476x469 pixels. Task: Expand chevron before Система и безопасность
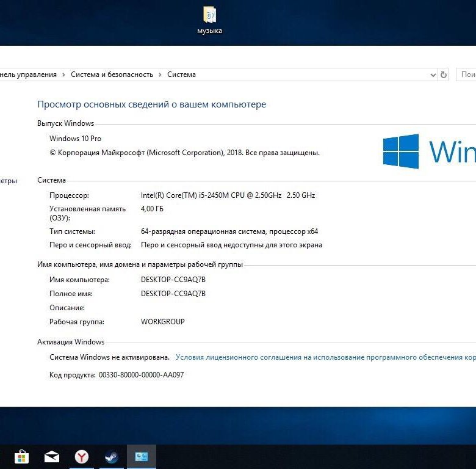63,75
